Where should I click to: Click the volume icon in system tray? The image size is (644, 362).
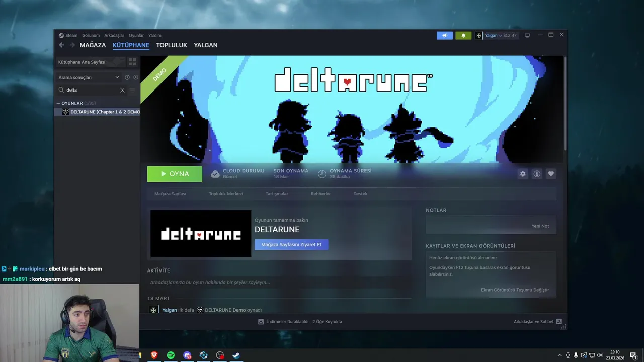tap(600, 355)
